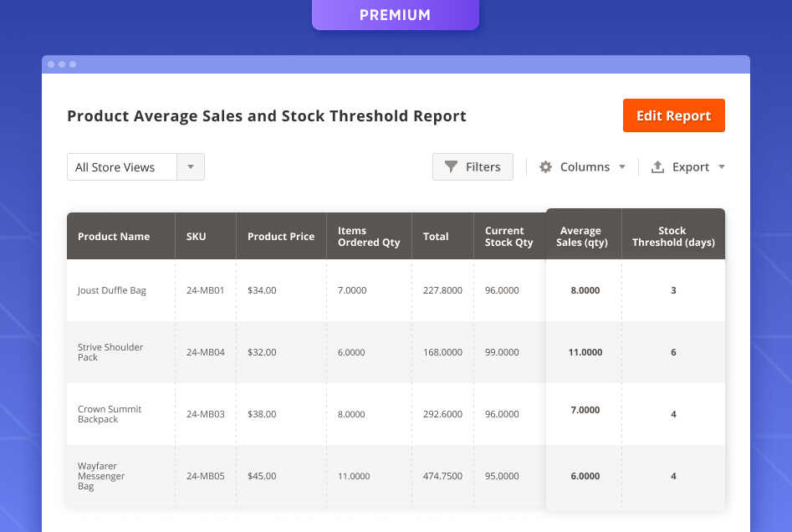Sort by Current Stock Qty header
This screenshot has height=532, width=792.
[508, 237]
